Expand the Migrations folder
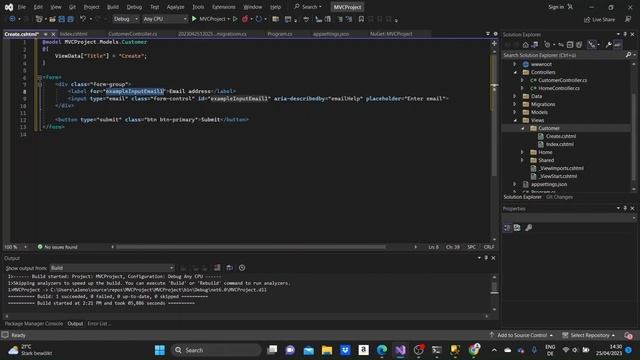The image size is (640, 360). tap(515, 104)
